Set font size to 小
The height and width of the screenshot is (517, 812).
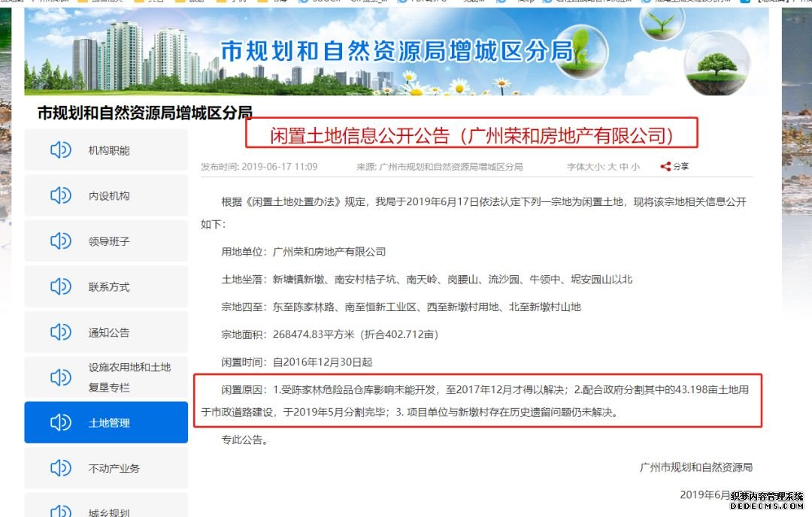pos(635,167)
